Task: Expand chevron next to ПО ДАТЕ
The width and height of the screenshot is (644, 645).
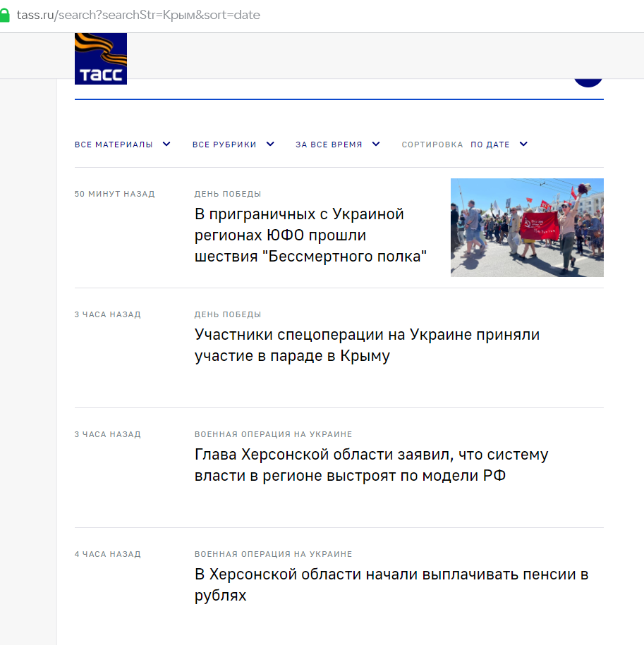Action: coord(523,144)
